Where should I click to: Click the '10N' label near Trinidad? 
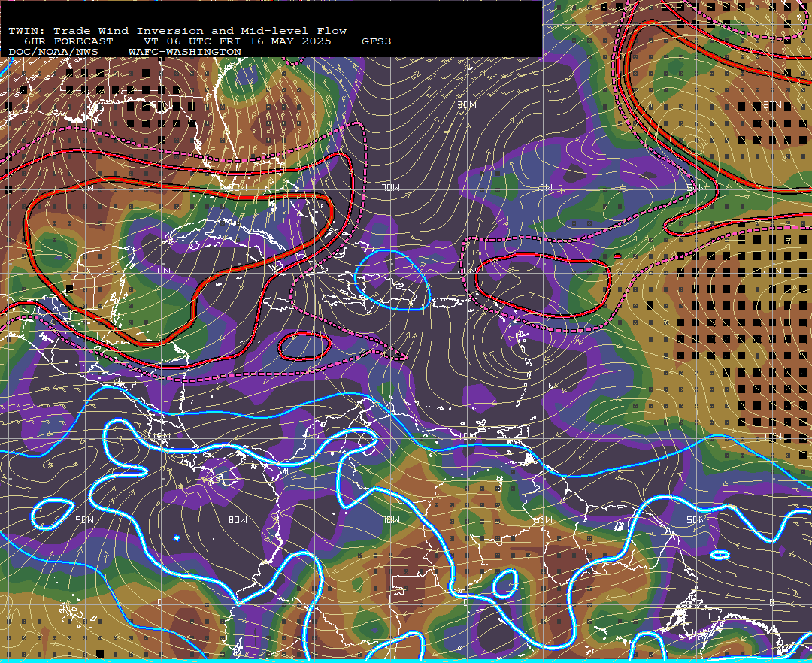[467, 436]
